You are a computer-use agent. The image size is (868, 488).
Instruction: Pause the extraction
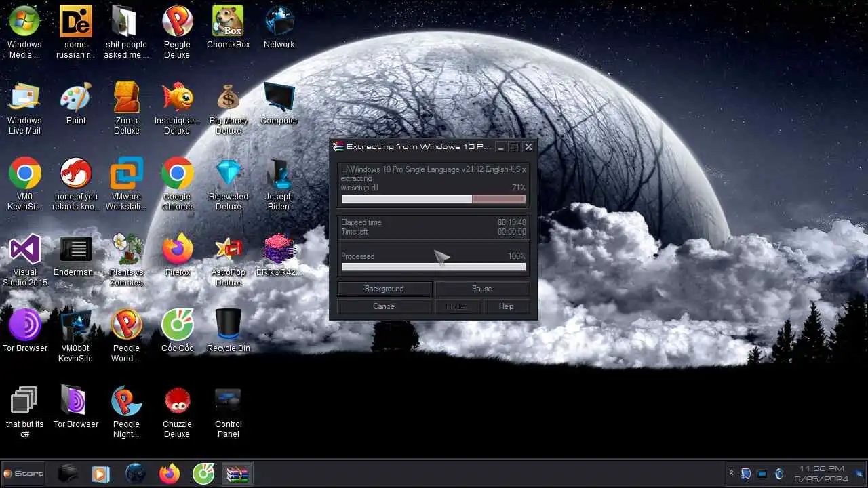click(x=481, y=289)
